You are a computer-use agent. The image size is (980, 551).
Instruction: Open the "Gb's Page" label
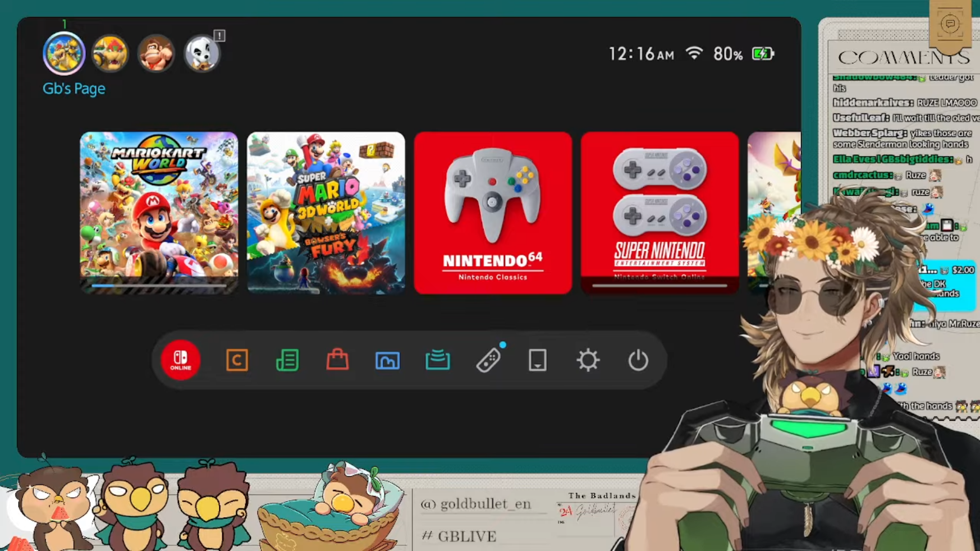[74, 89]
